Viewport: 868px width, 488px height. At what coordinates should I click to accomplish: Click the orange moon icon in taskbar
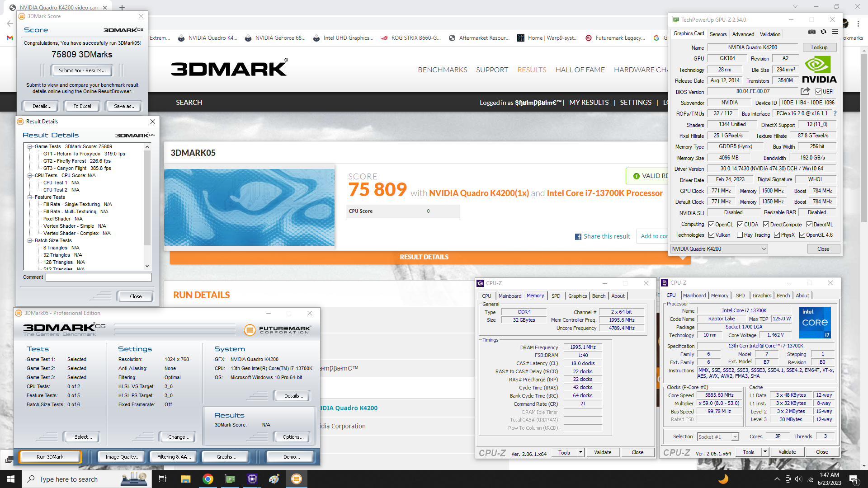[x=723, y=479]
